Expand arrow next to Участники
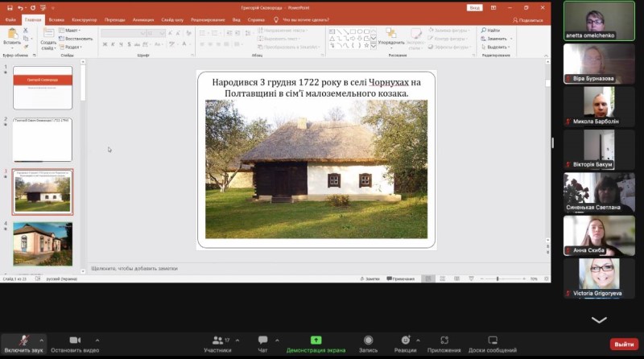This screenshot has height=359, width=644. tap(237, 340)
